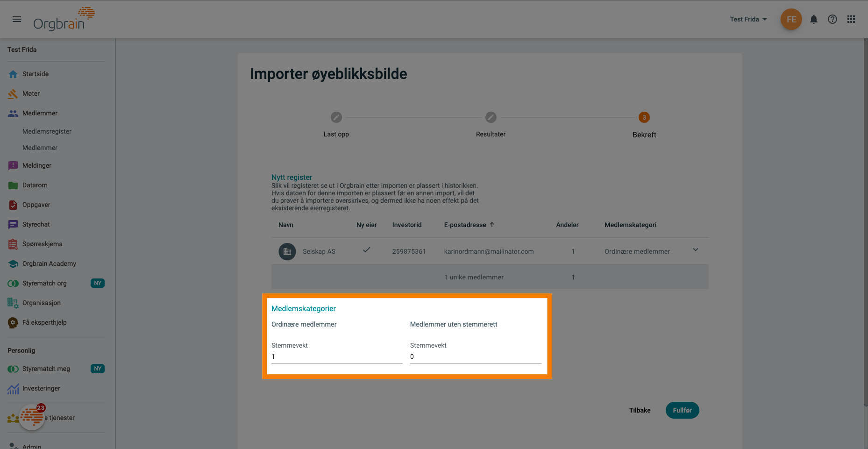
Task: Open Styrematch meg icon
Action: pos(13,369)
